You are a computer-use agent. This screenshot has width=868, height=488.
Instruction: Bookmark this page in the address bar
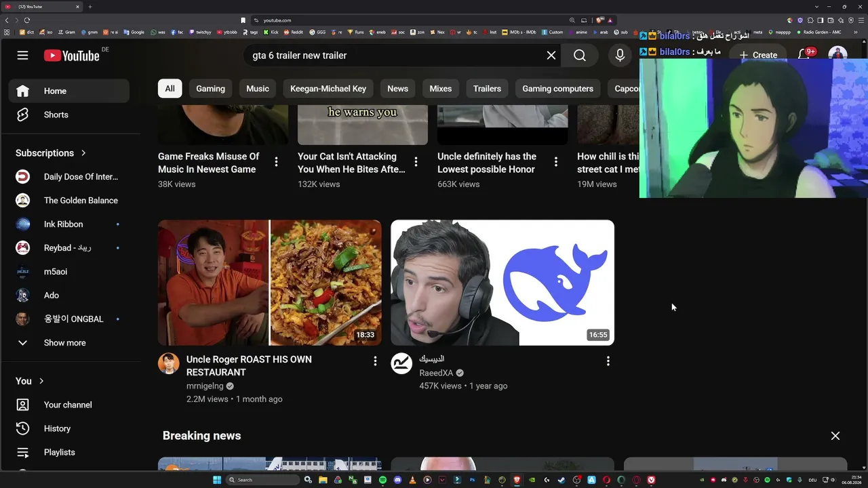coord(243,20)
